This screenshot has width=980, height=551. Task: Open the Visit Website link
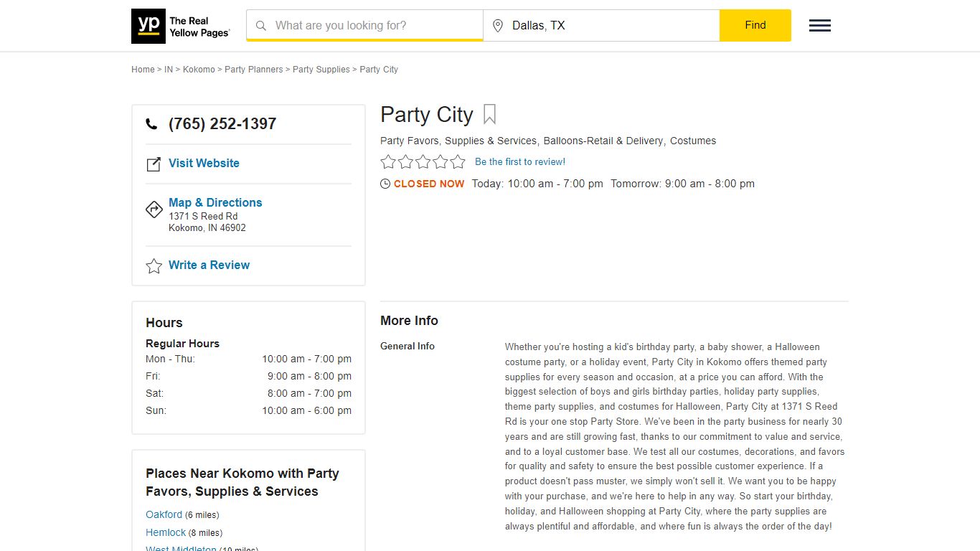point(204,163)
